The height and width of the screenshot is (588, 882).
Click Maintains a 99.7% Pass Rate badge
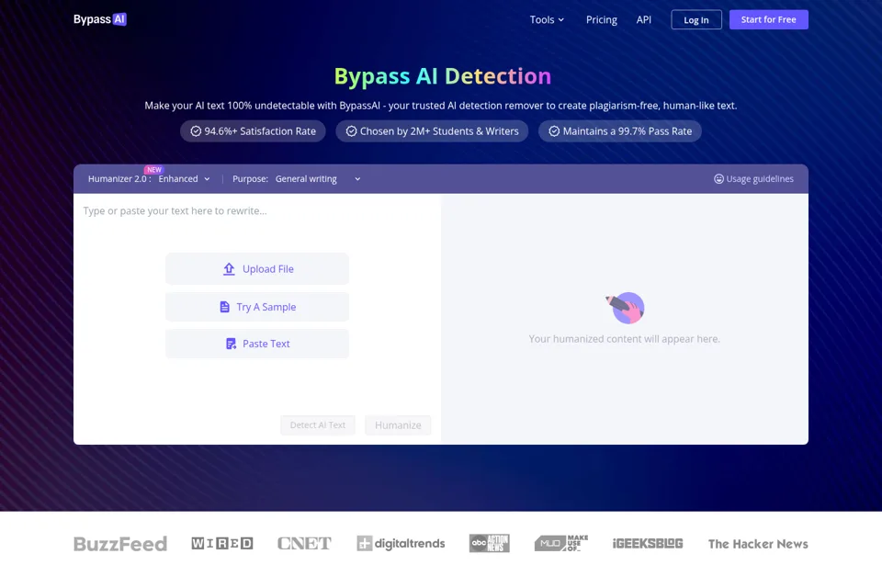pos(619,131)
